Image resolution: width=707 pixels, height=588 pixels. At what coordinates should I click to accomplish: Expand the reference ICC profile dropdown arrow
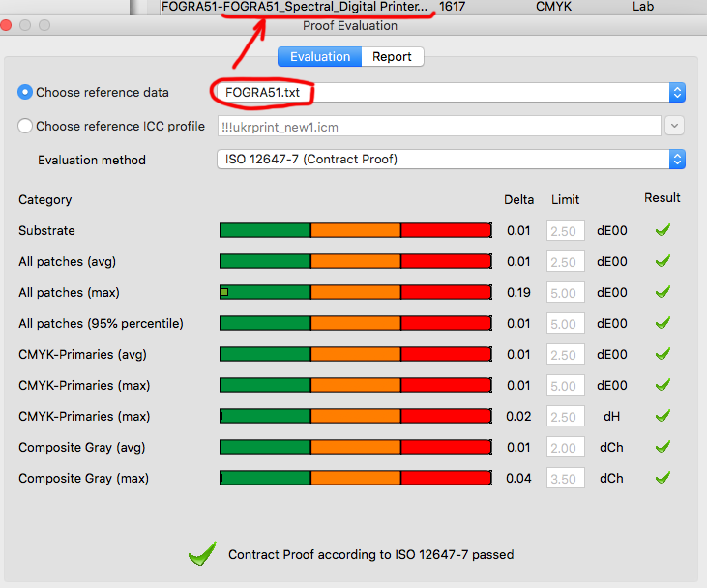(674, 126)
